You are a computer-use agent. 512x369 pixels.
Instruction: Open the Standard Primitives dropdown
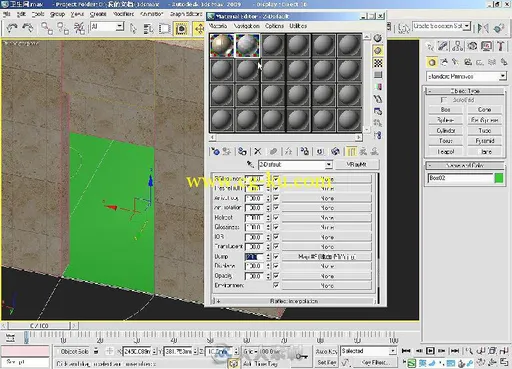point(503,76)
